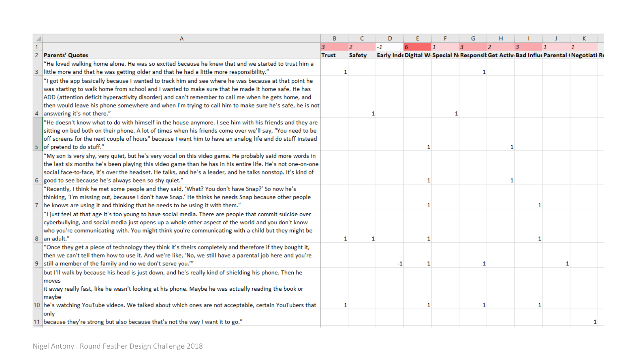
Task: Select quote cell about walking home alone
Action: pyautogui.click(x=181, y=68)
